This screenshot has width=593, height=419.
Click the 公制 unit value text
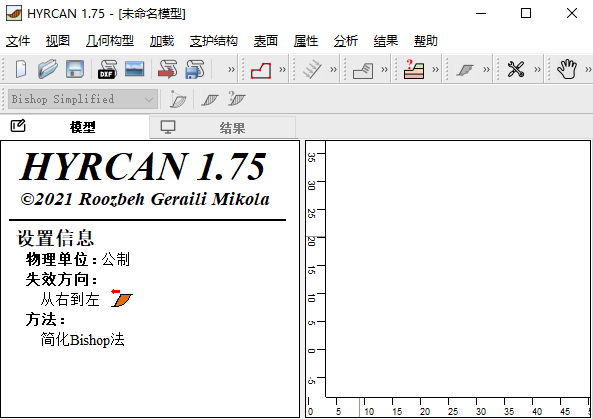(116, 259)
